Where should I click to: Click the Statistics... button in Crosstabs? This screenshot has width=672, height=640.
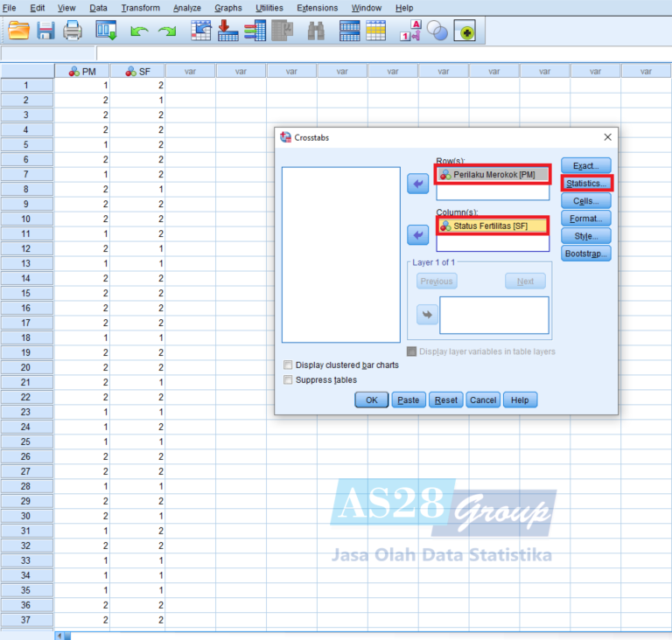tap(586, 184)
